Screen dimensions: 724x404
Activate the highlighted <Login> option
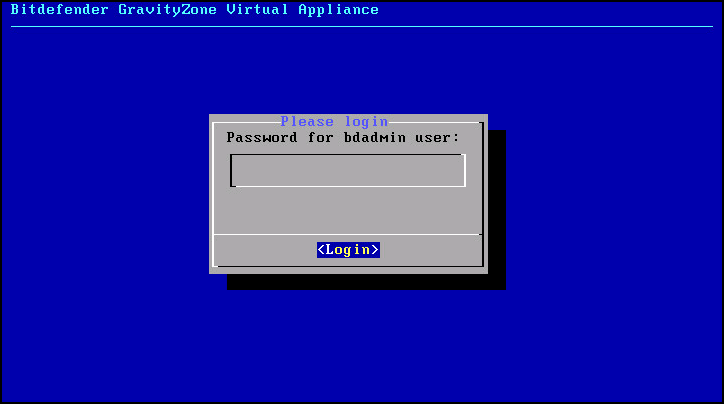348,250
